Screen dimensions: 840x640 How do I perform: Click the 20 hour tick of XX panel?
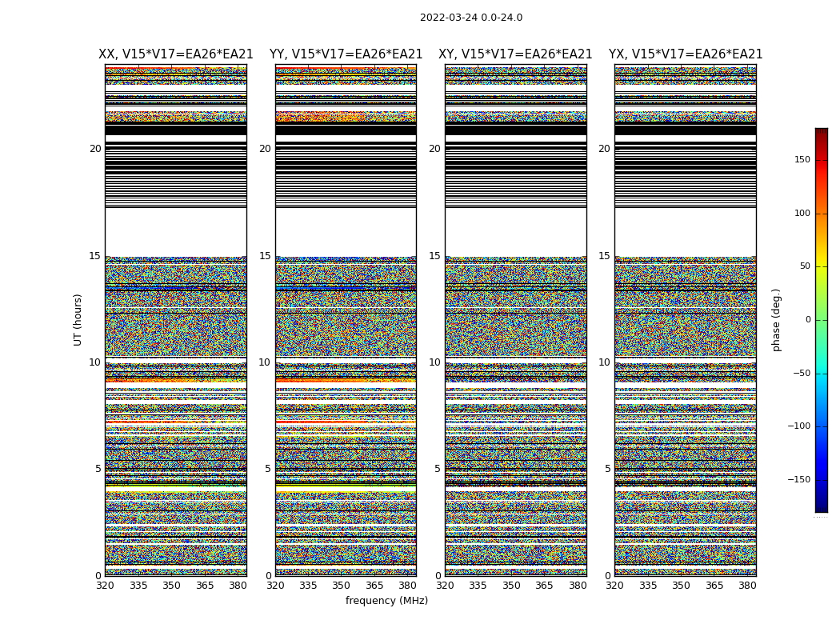[95, 149]
